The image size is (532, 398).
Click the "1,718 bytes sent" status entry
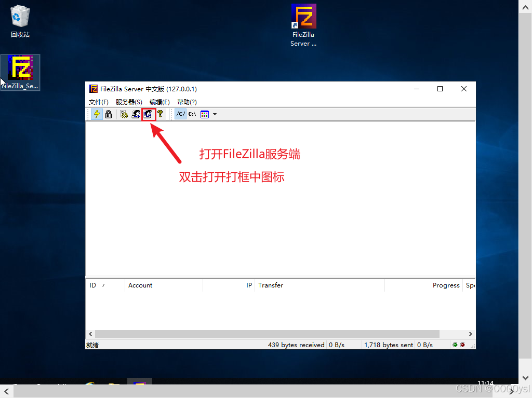[389, 345]
